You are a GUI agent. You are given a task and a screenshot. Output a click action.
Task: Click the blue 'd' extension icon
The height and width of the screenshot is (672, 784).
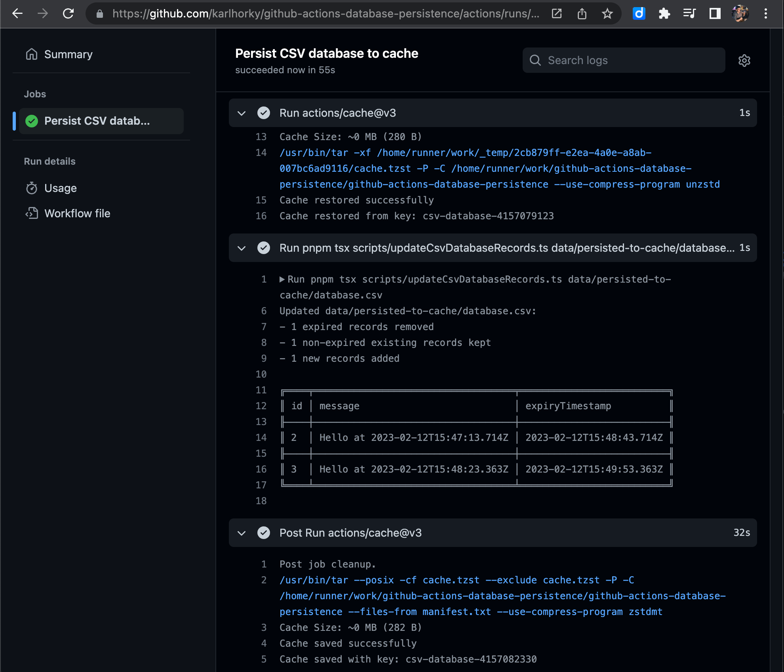click(x=639, y=14)
